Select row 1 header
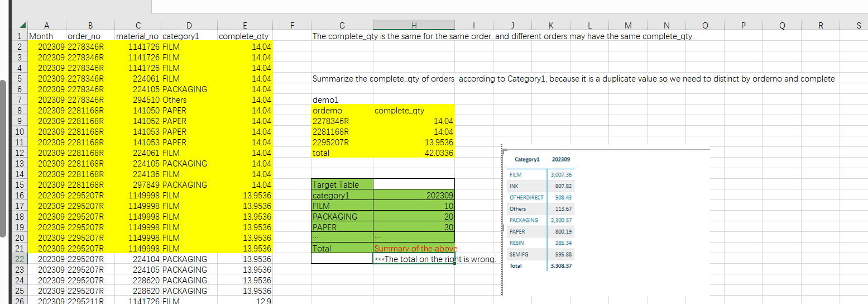The width and height of the screenshot is (868, 304). (x=20, y=36)
